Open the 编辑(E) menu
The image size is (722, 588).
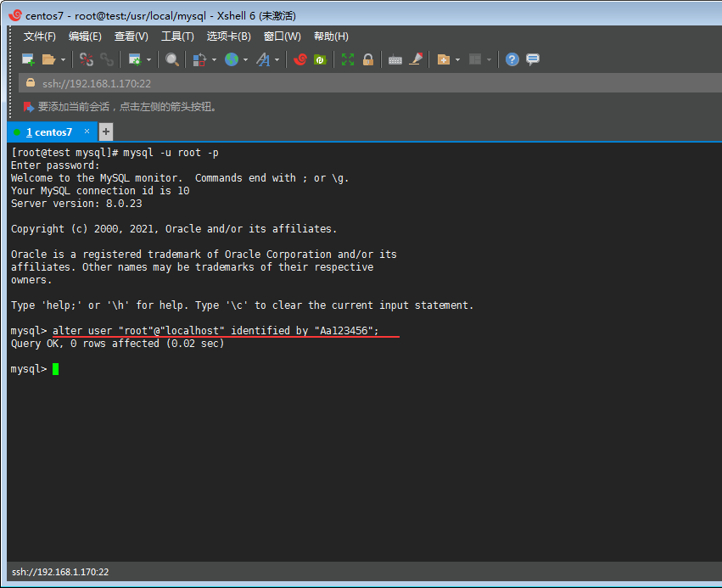point(85,36)
